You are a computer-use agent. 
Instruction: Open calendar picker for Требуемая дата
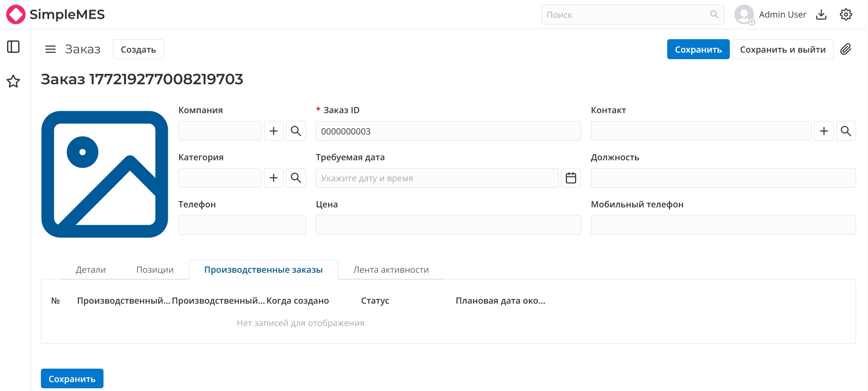(571, 178)
